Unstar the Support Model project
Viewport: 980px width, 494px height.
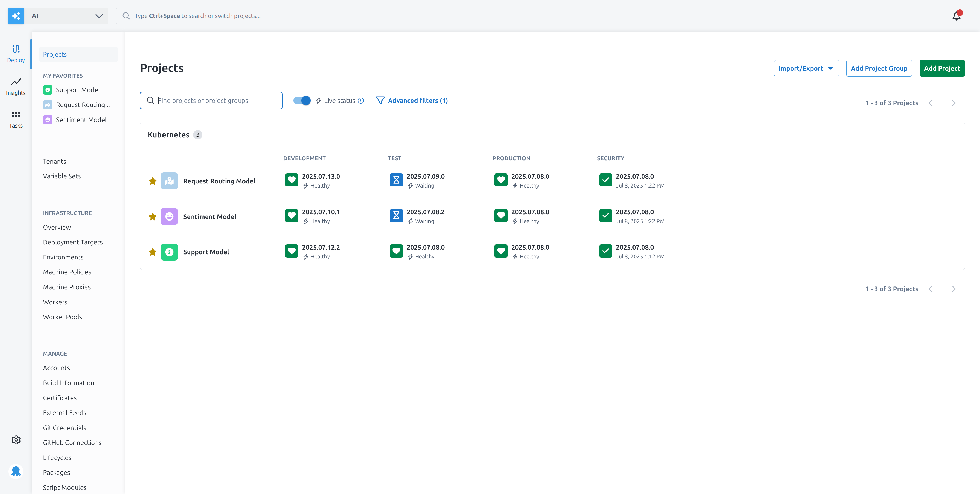point(153,252)
